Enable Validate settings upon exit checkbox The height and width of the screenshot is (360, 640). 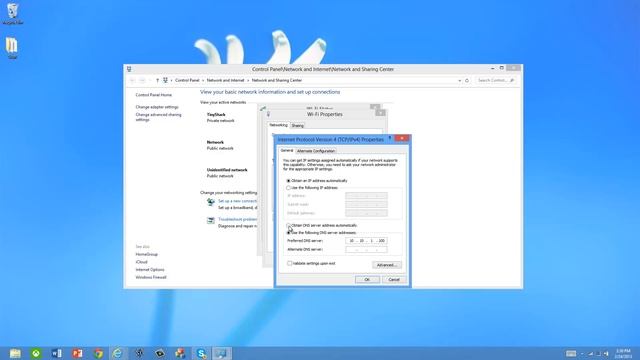click(289, 263)
